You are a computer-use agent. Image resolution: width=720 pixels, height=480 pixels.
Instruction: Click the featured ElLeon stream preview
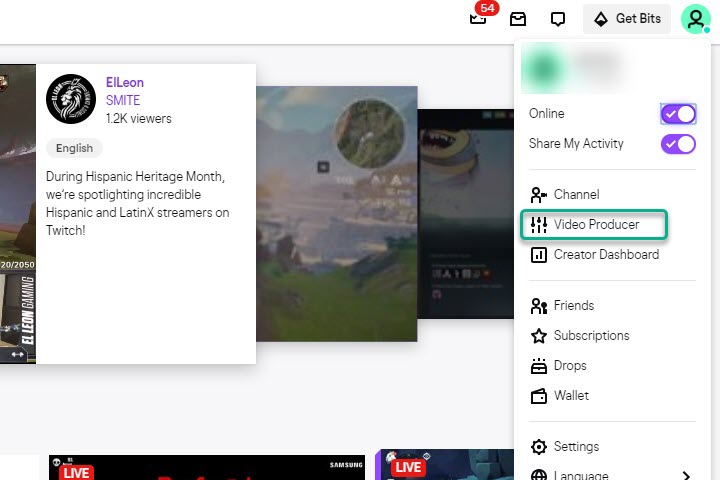coord(18,214)
